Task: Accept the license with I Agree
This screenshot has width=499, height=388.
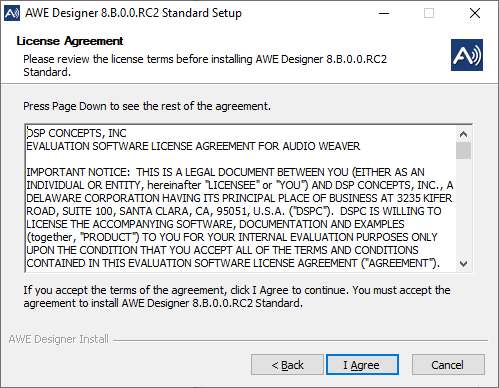Action: click(362, 365)
